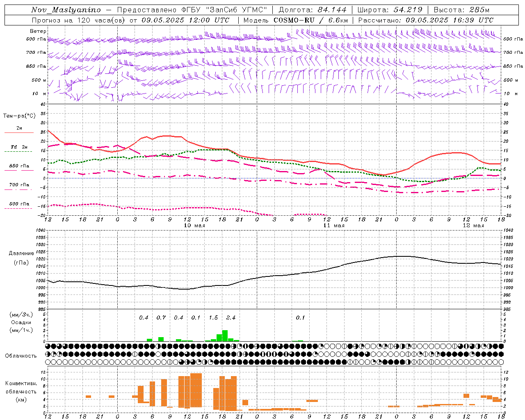The image size is (525, 420).
Task: Click the 10 мая date label
Action: [194, 226]
